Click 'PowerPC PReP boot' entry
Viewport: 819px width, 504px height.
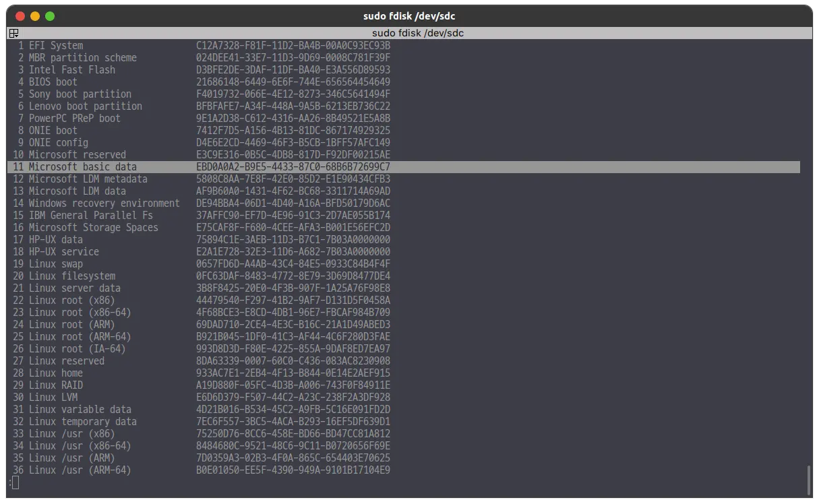(75, 119)
